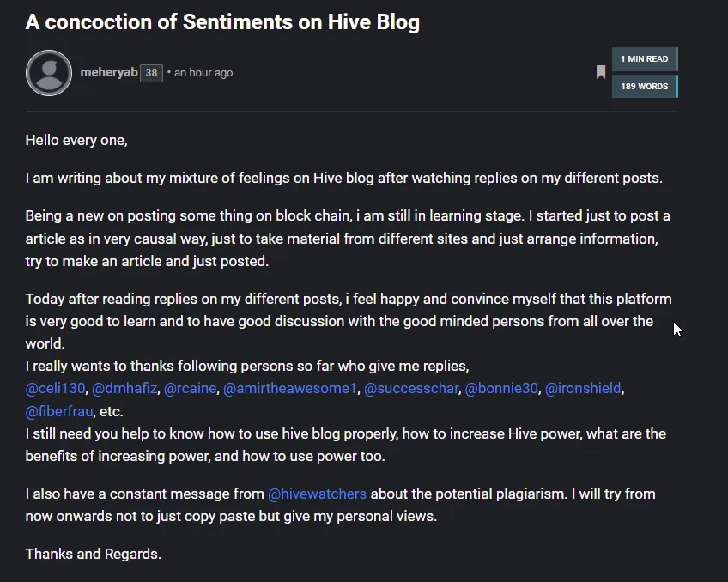Follow the @fiberfrau mention link

coord(59,411)
